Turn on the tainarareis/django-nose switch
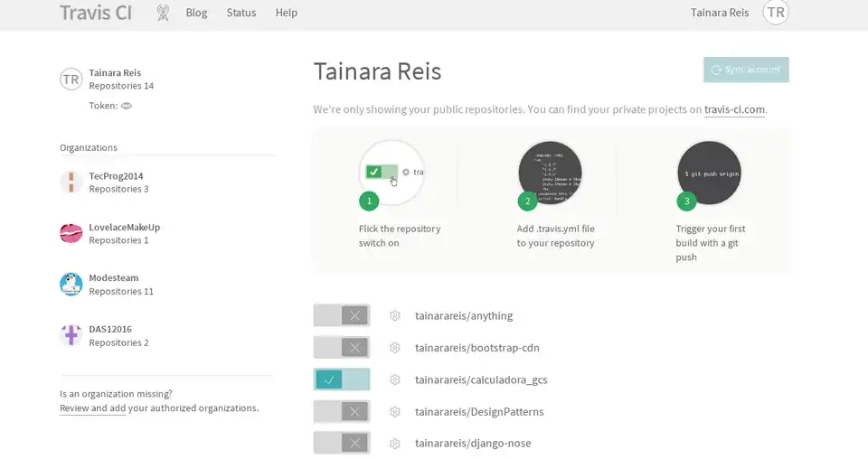 pyautogui.click(x=342, y=444)
